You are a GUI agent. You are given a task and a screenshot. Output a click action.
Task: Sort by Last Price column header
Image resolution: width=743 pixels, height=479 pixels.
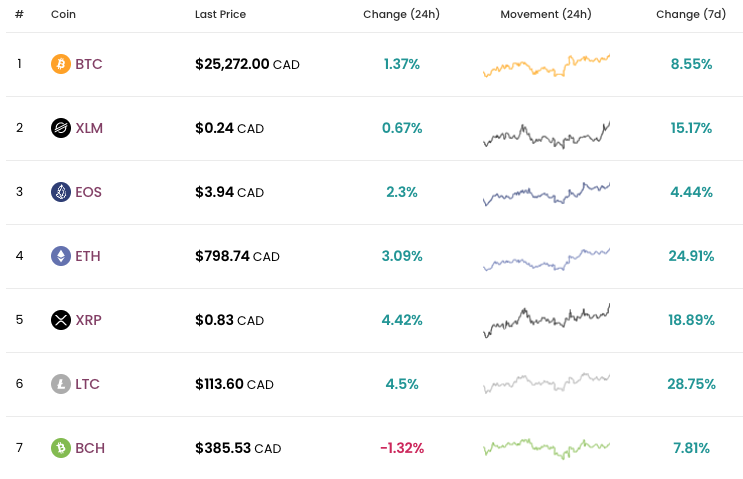220,15
